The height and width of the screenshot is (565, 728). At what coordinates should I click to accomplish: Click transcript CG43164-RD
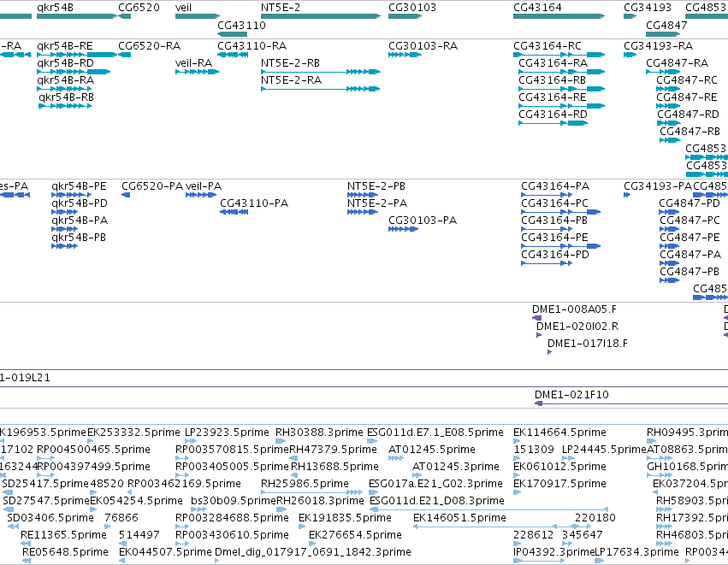(x=553, y=123)
